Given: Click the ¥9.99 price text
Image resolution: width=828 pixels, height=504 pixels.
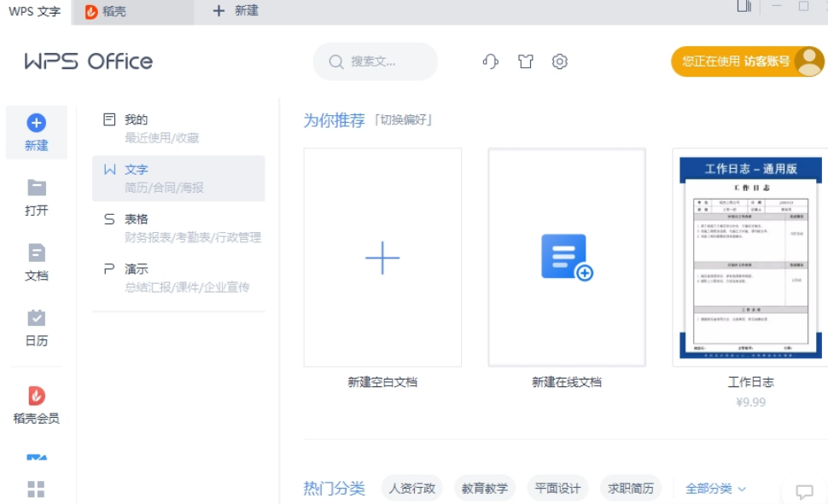Looking at the screenshot, I should coord(750,403).
